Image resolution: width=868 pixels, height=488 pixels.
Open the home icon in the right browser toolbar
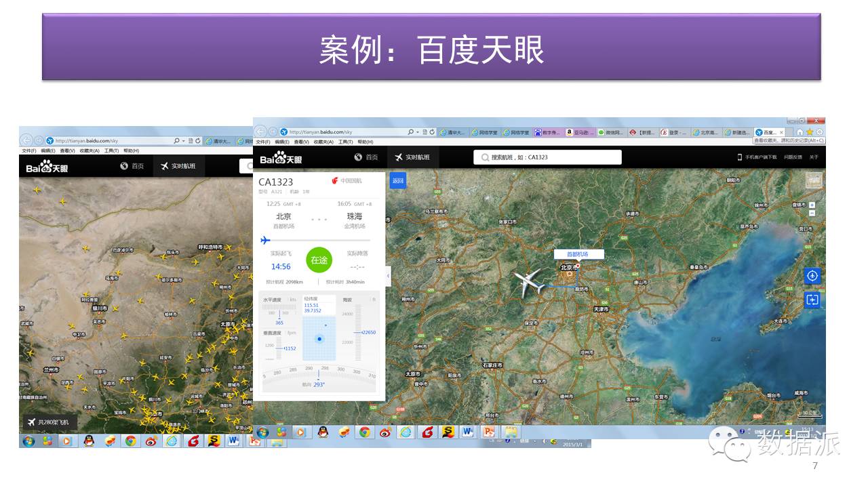pos(800,131)
